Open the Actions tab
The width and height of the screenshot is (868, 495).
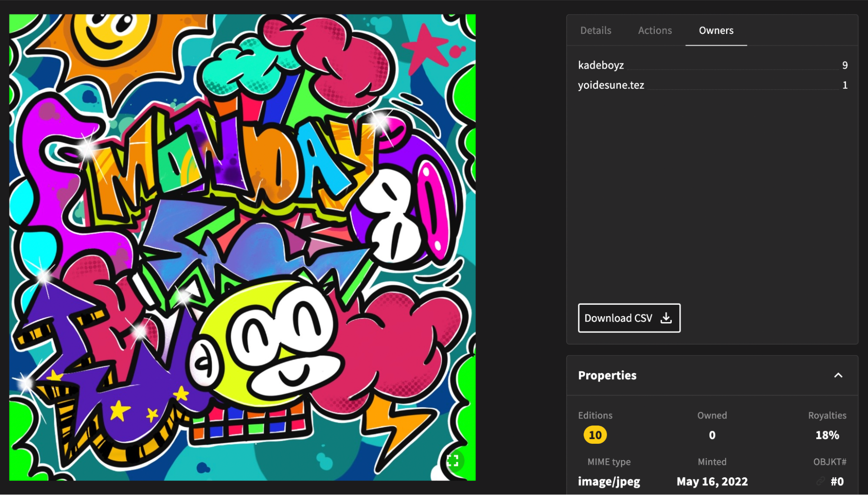655,30
